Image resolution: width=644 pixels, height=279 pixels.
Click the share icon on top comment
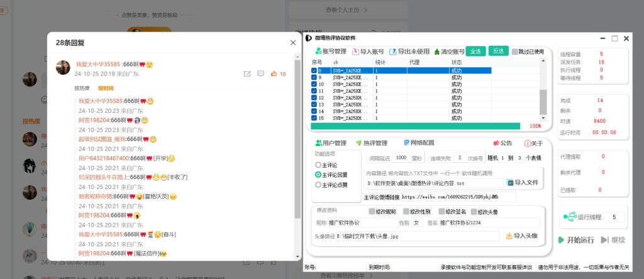pyautogui.click(x=247, y=74)
